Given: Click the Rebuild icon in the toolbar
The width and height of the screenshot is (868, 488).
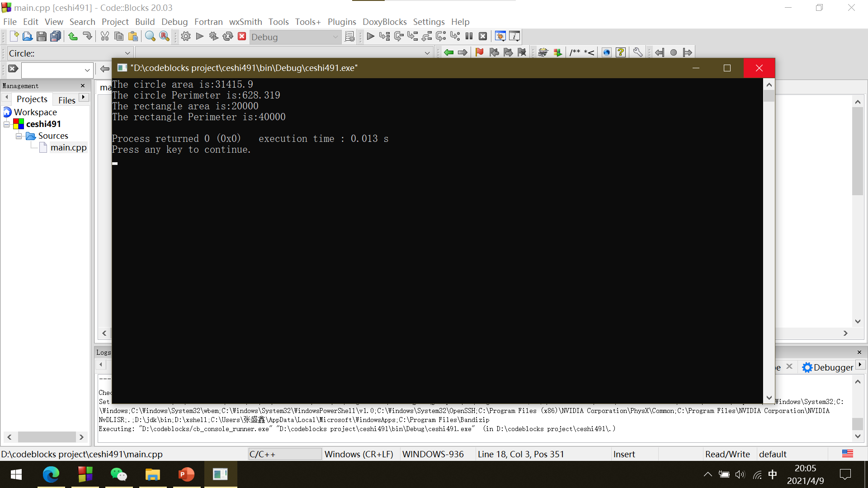Looking at the screenshot, I should pyautogui.click(x=228, y=37).
